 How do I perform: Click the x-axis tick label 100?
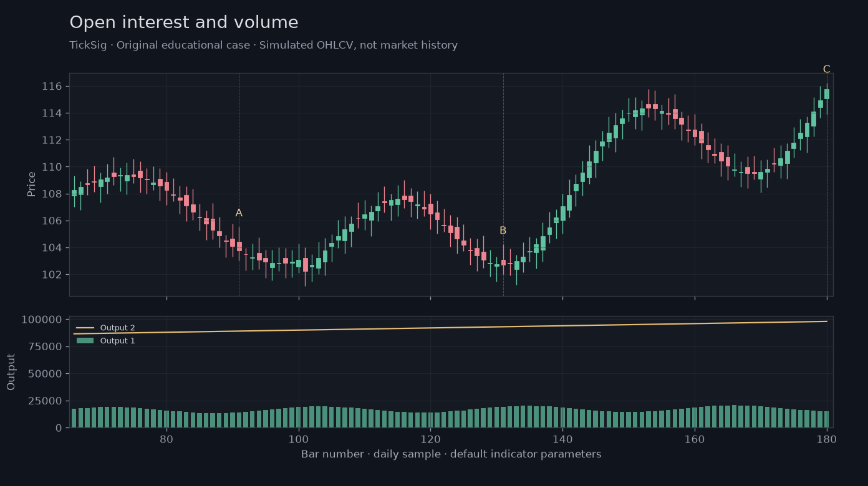(x=299, y=439)
